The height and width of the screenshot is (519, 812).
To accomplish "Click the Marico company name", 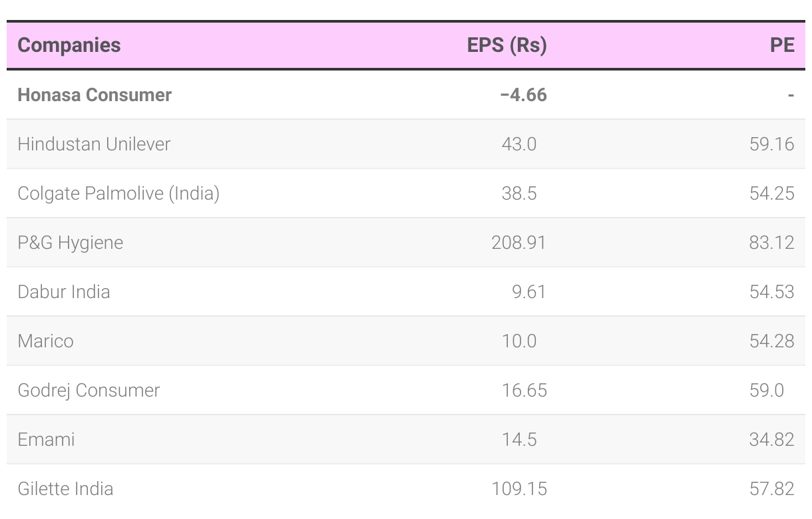I will coord(46,341).
